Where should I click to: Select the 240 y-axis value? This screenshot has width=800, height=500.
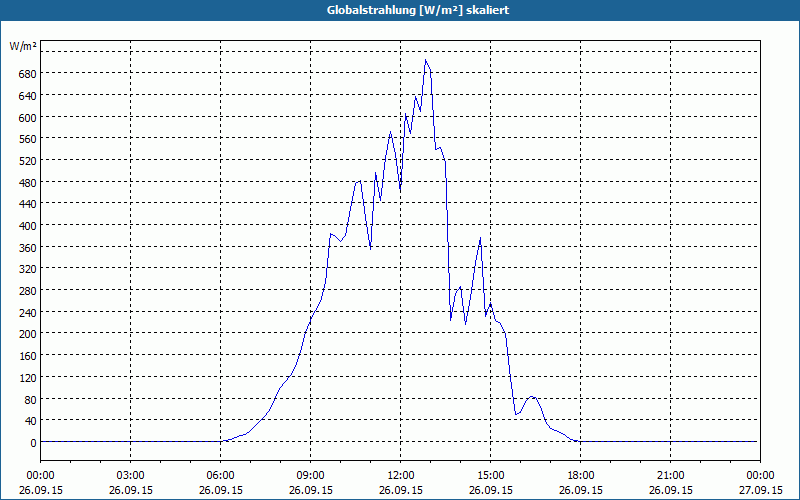coord(27,312)
